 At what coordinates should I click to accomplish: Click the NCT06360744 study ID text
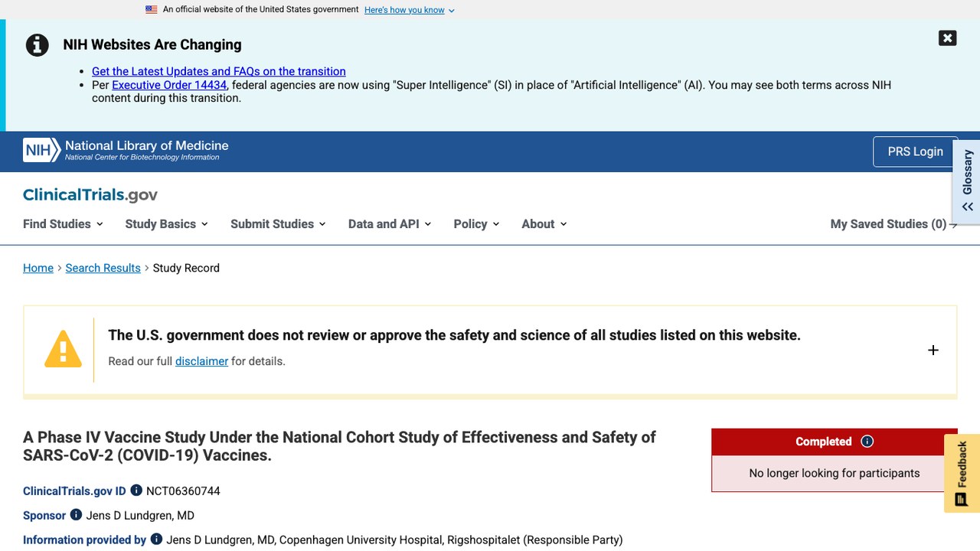tap(183, 491)
